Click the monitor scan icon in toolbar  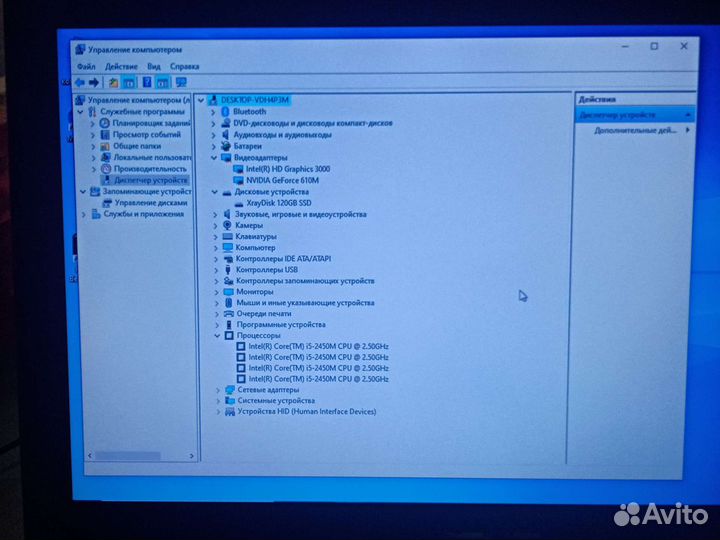(180, 82)
